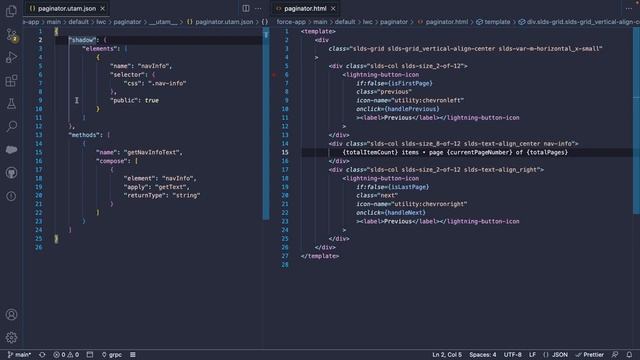
Task: Click "public": true on line 9
Action: pos(134,100)
